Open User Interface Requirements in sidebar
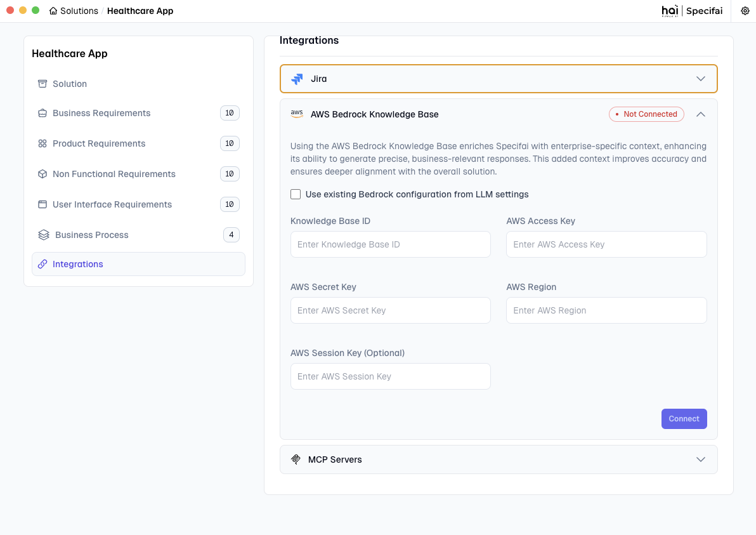756x535 pixels. coord(138,204)
